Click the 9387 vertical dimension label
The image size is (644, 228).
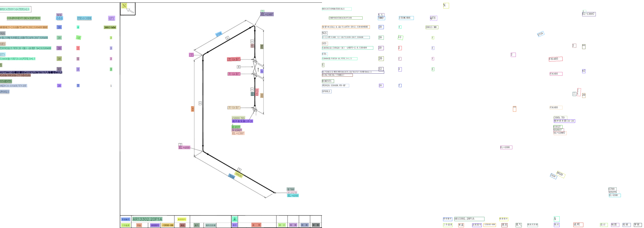pyautogui.click(x=192, y=109)
